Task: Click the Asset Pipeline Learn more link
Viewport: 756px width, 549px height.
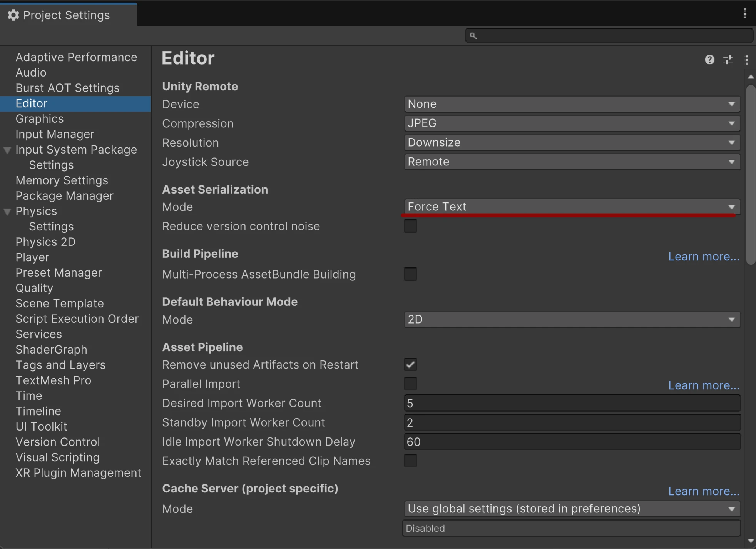Action: (704, 385)
